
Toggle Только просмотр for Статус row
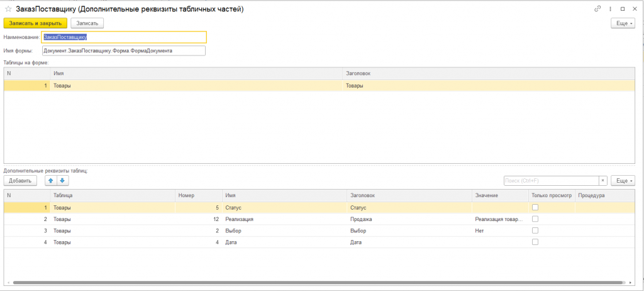click(x=535, y=207)
